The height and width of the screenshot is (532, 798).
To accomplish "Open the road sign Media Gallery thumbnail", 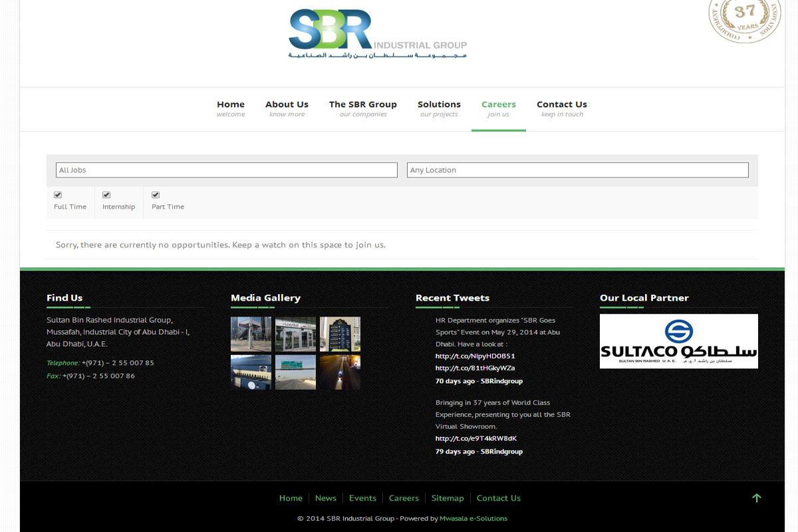I will click(x=295, y=372).
